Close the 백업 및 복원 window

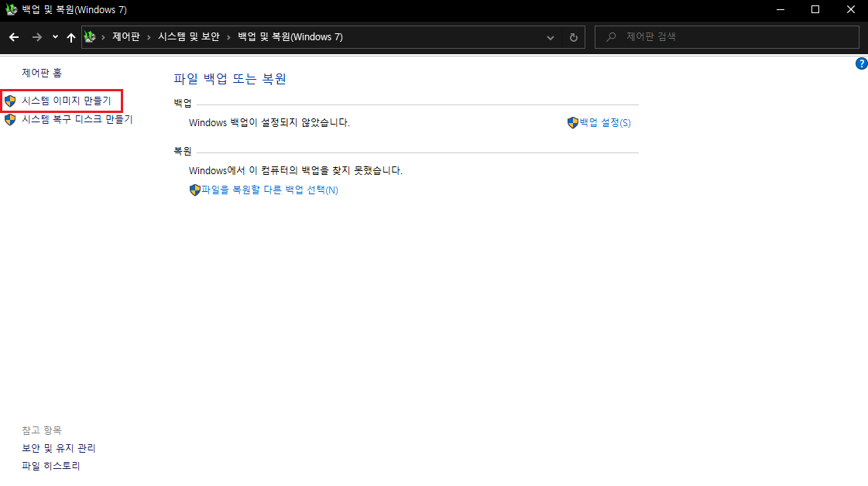tap(851, 9)
